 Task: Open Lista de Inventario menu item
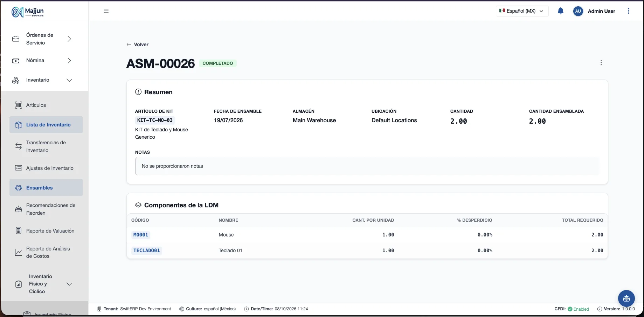(46, 125)
